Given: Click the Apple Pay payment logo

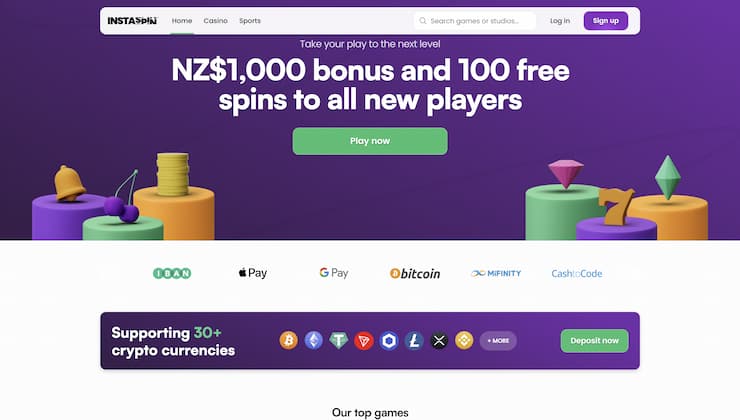Looking at the screenshot, I should [x=253, y=273].
